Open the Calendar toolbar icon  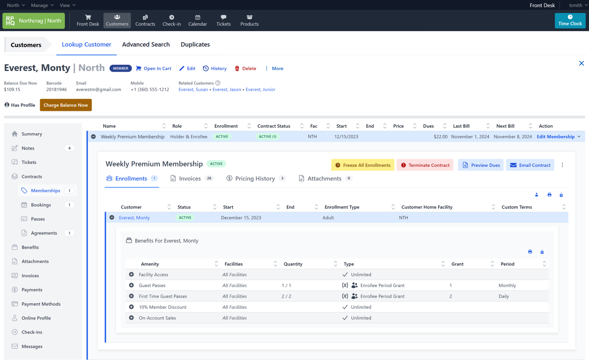pyautogui.click(x=197, y=21)
